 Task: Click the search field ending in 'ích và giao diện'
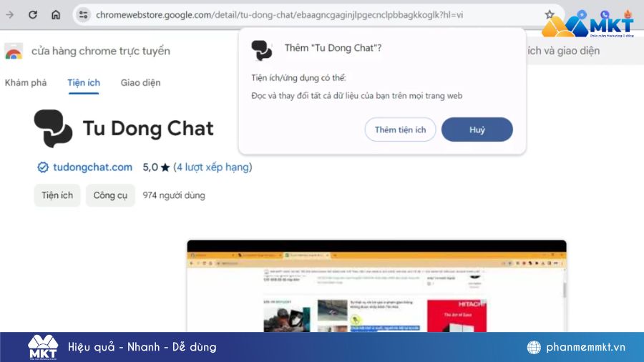pos(583,51)
